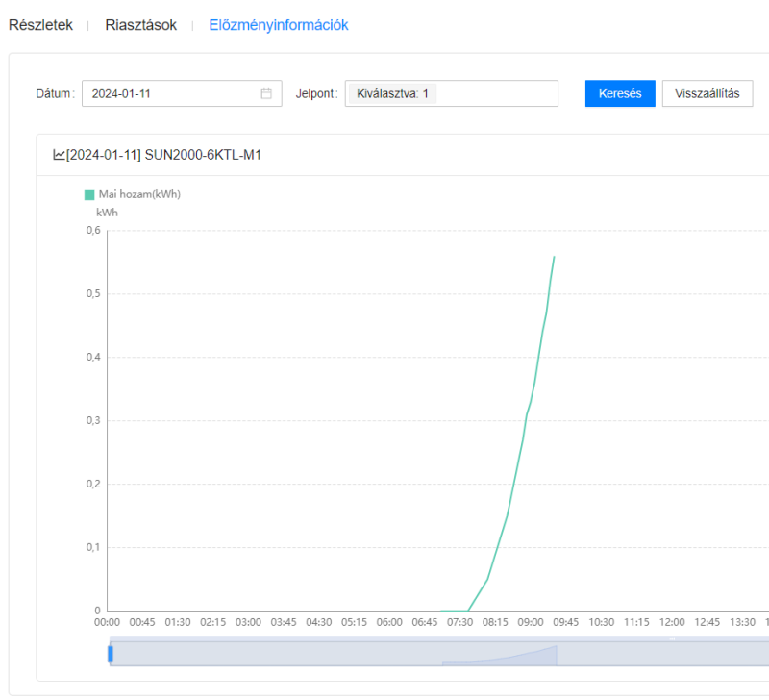769x700 pixels.
Task: Click the [2024-01-11] SUN2000-6KTL-M1 chart title
Action: (x=163, y=155)
